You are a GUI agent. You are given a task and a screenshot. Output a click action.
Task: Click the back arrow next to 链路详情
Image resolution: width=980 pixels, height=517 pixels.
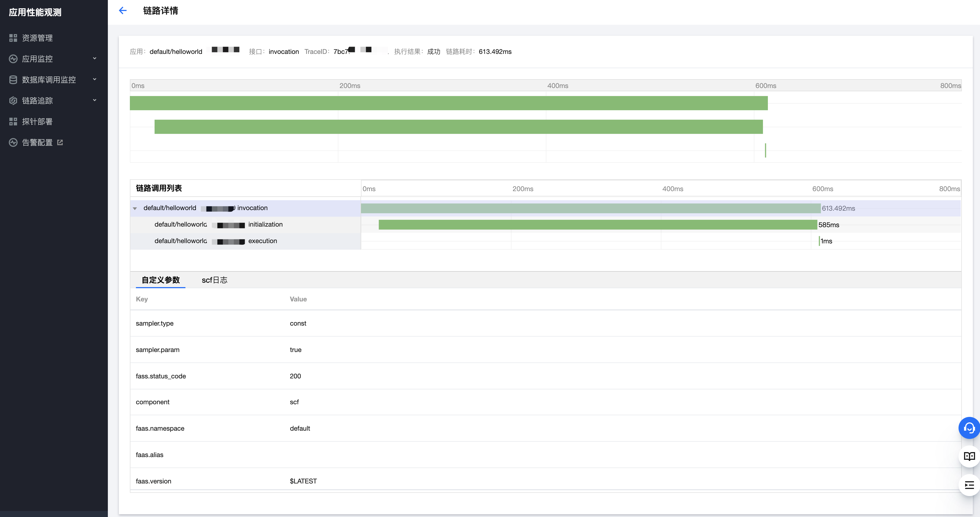(122, 11)
